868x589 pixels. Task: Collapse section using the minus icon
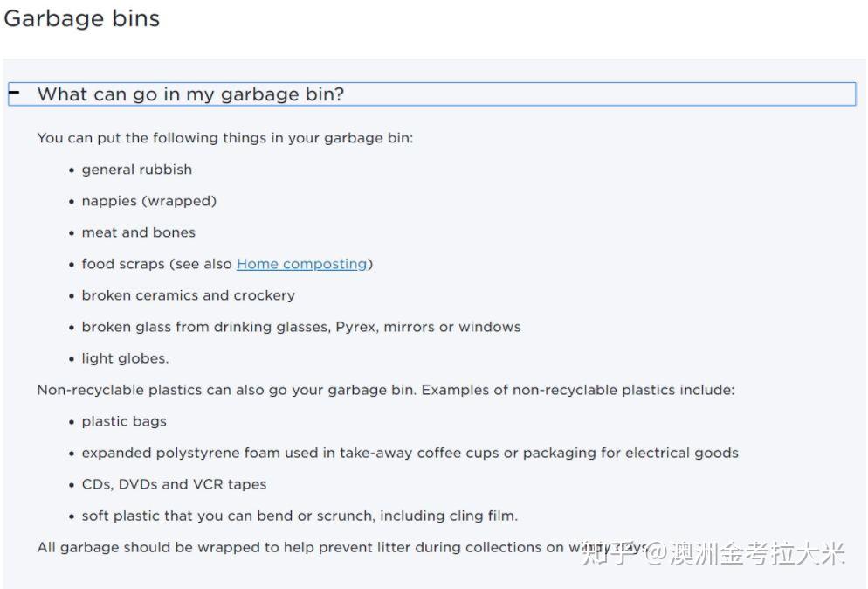(14, 94)
